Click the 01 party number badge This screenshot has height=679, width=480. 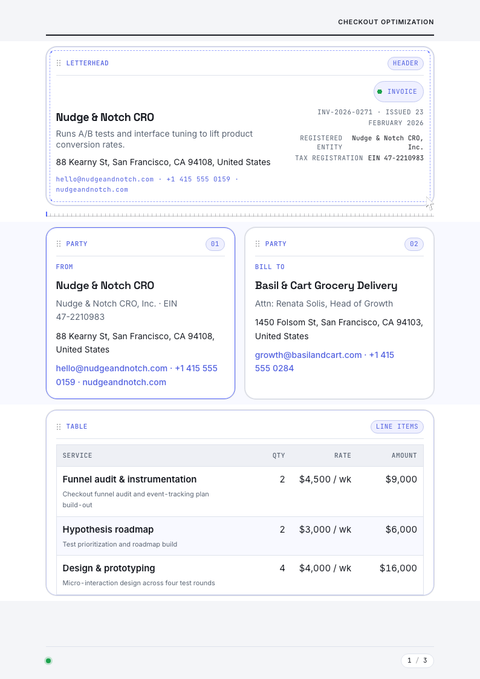[x=215, y=244]
